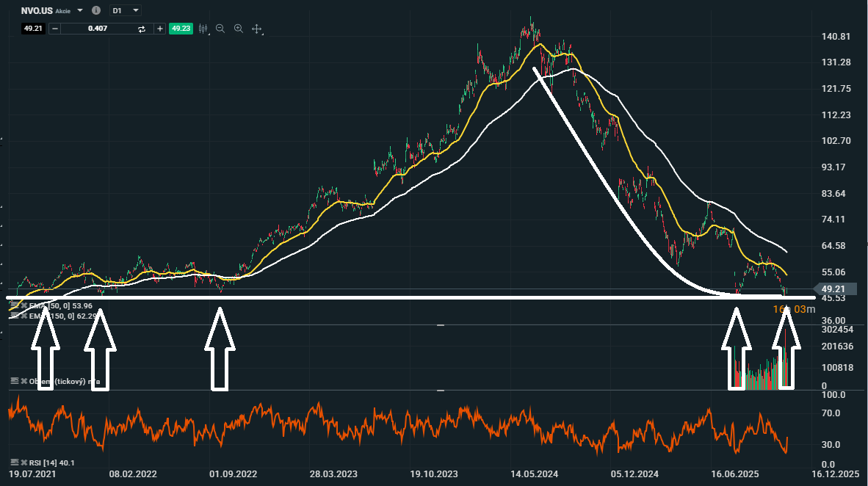
Task: Expand the NVO.US symbol dropdown arrow
Action: pyautogui.click(x=80, y=11)
